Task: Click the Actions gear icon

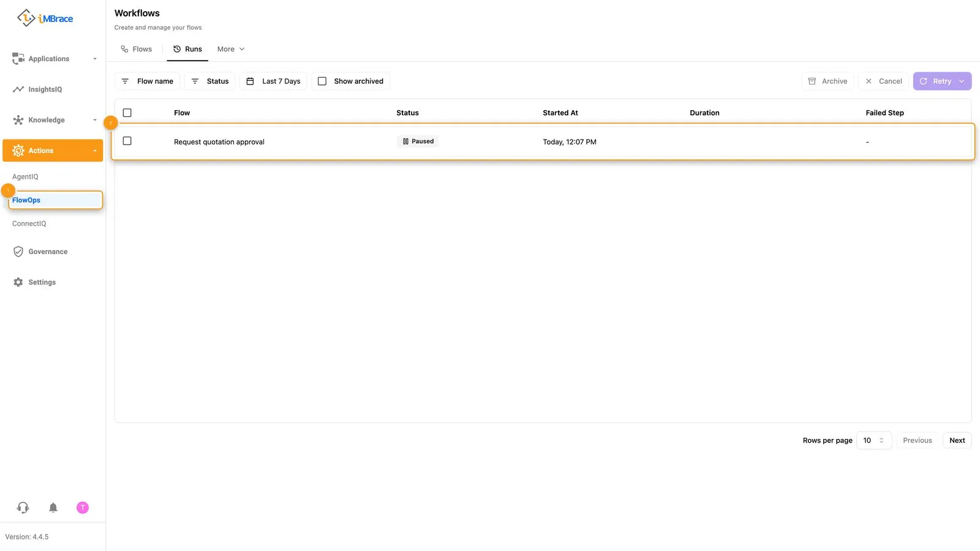Action: [18, 151]
